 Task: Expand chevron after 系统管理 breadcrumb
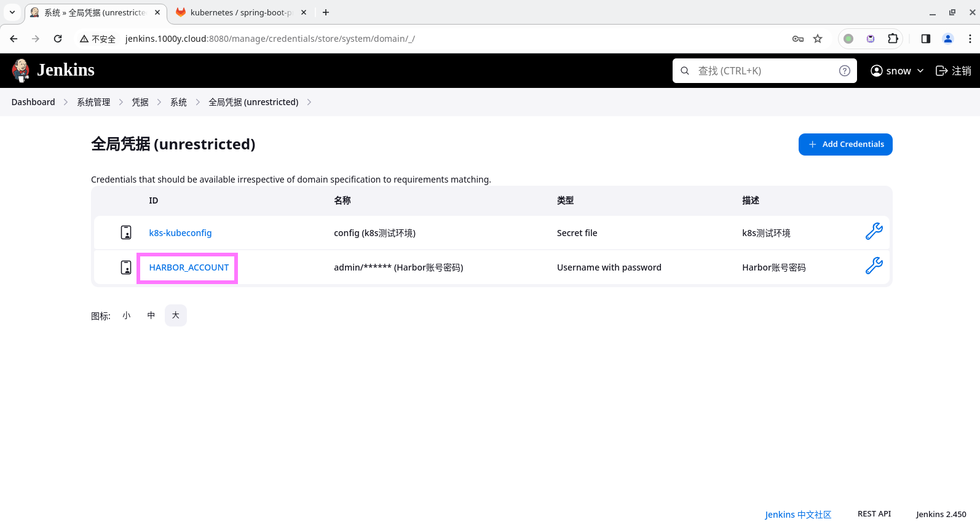click(121, 102)
